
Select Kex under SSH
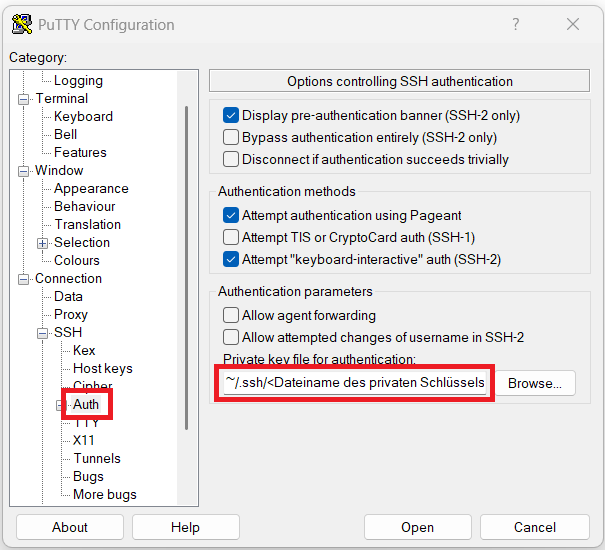point(84,351)
